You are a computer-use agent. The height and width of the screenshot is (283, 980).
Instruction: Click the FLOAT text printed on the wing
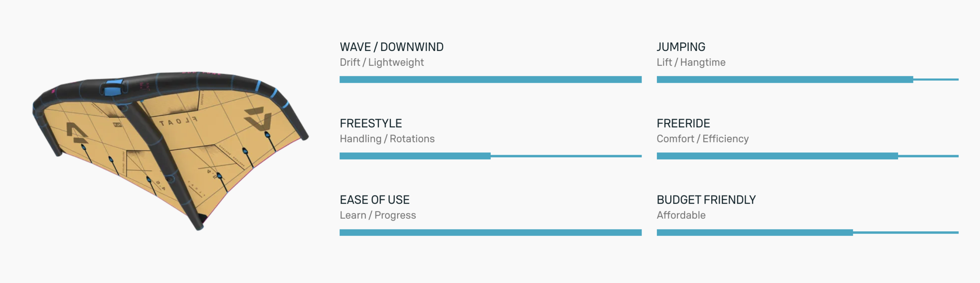tap(178, 122)
